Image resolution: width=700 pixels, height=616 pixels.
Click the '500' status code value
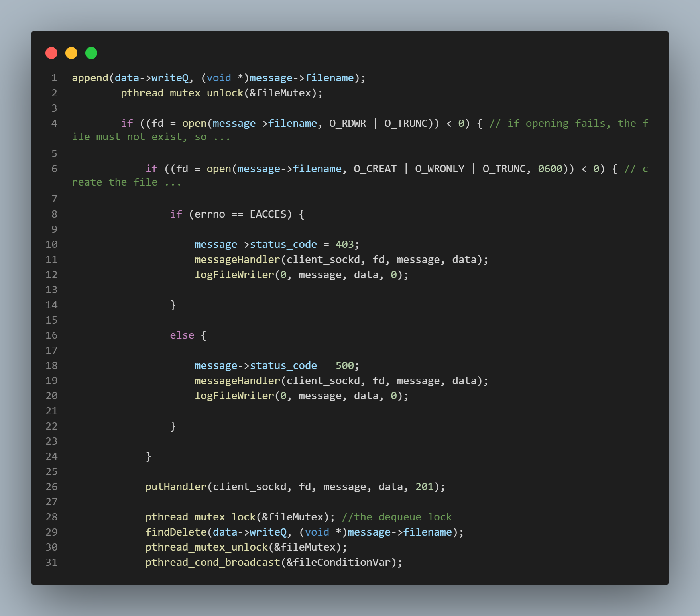pos(344,365)
